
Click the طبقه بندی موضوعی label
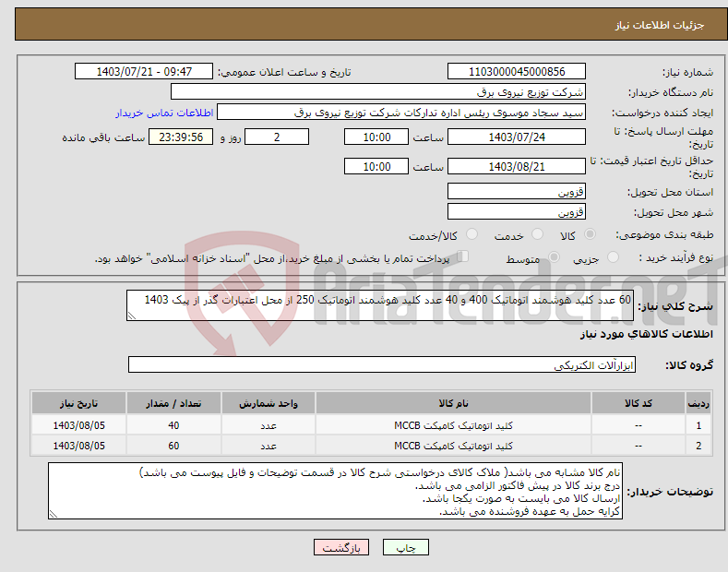click(x=664, y=235)
